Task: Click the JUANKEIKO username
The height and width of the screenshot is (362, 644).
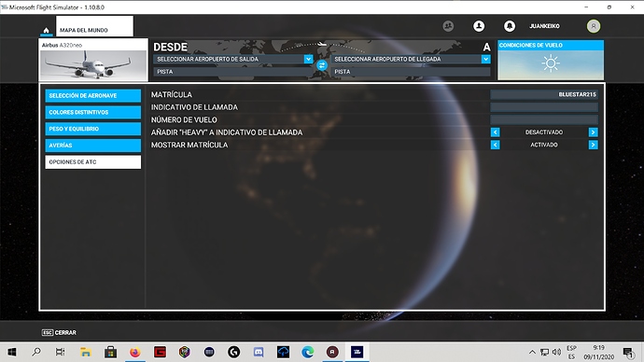Action: point(544,26)
